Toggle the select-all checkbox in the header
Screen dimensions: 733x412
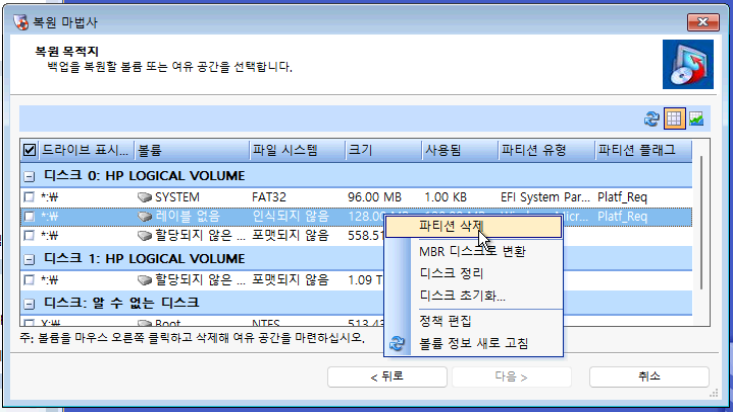(29, 150)
